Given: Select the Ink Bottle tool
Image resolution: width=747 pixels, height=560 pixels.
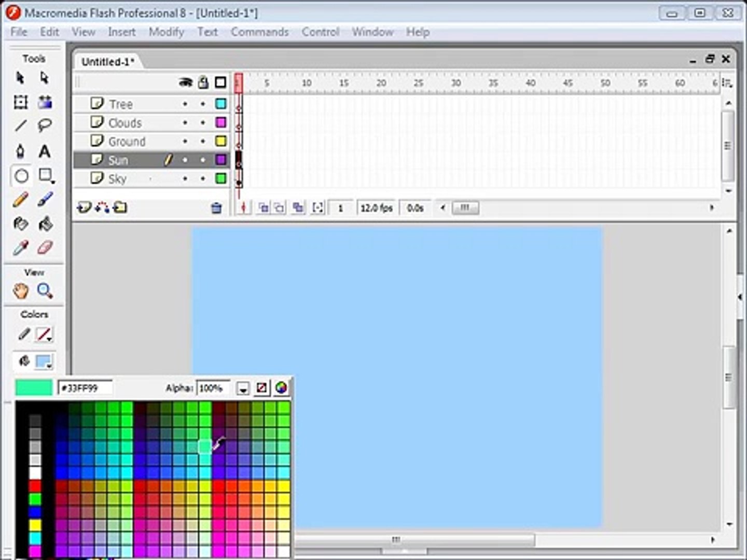Looking at the screenshot, I should pyautogui.click(x=21, y=224).
